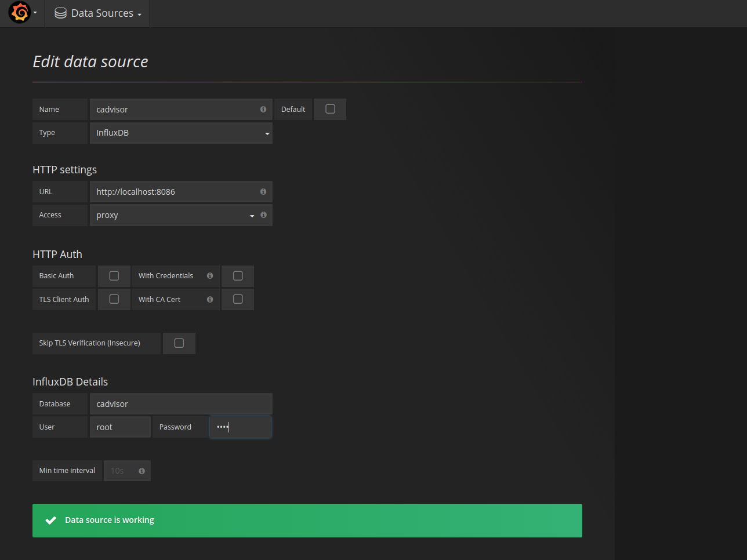Enable the With Credentials checkbox
This screenshot has height=560, width=747.
tap(238, 276)
